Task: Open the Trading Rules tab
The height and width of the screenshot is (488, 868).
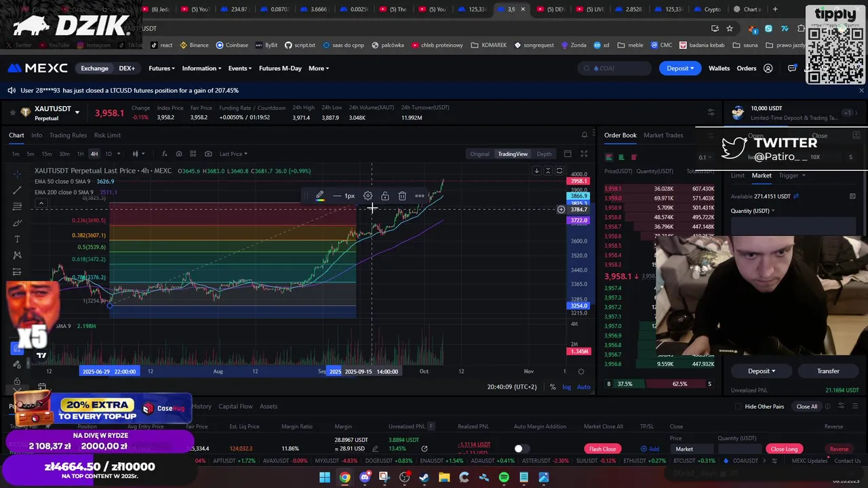Action: (68, 135)
